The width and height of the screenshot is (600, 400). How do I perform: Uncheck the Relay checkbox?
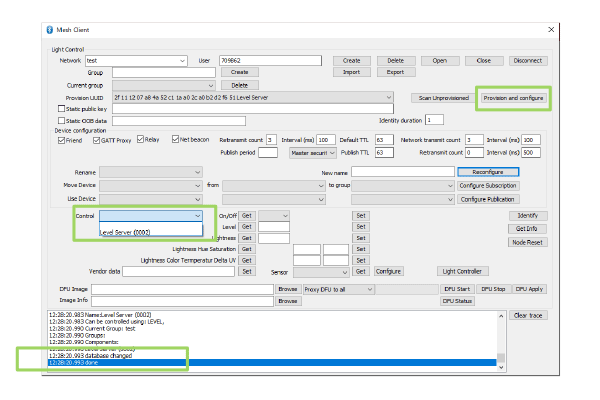click(x=140, y=139)
